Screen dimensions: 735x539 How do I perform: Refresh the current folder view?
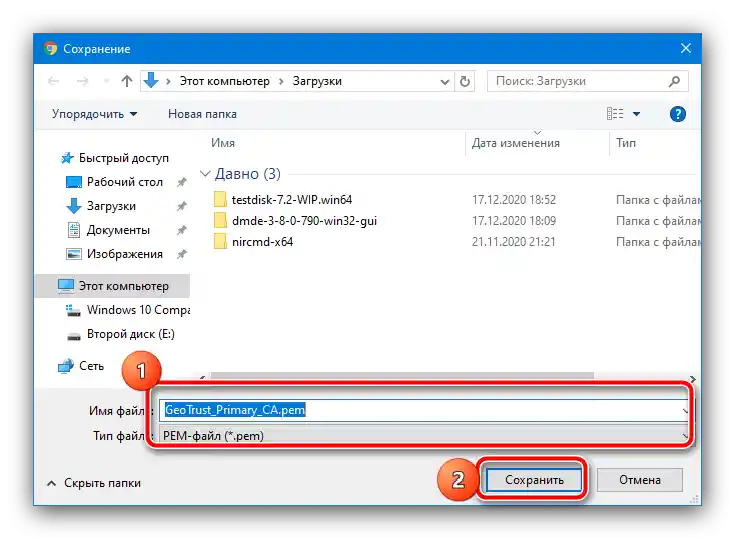pyautogui.click(x=465, y=82)
